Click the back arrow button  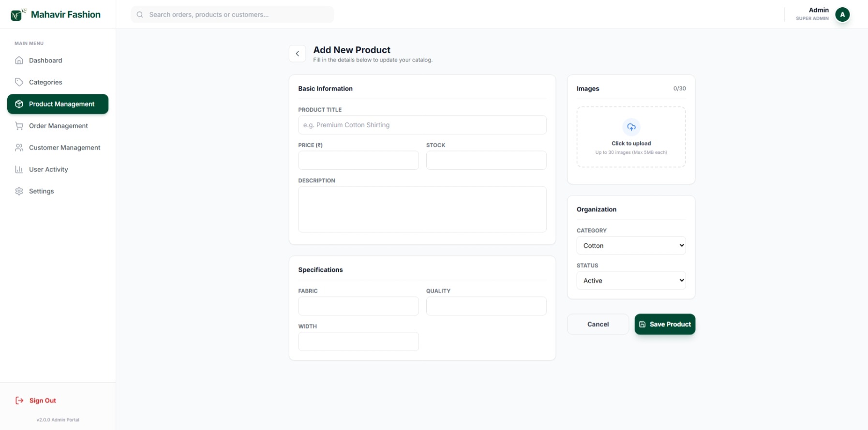point(297,54)
